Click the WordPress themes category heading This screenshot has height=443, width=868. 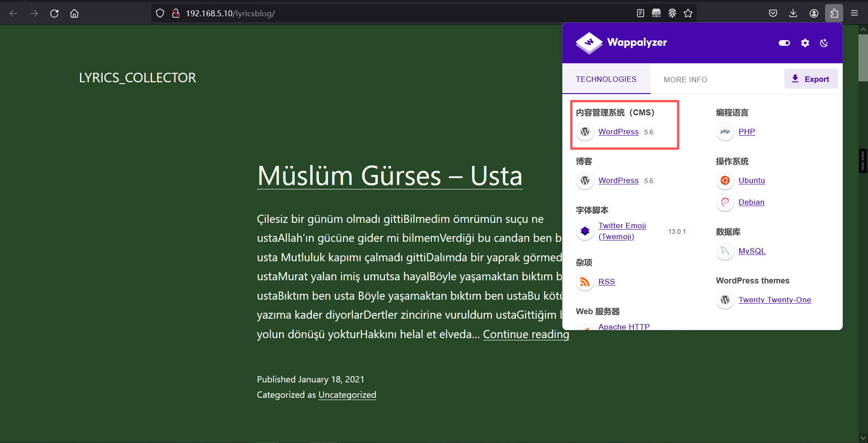[x=753, y=281]
